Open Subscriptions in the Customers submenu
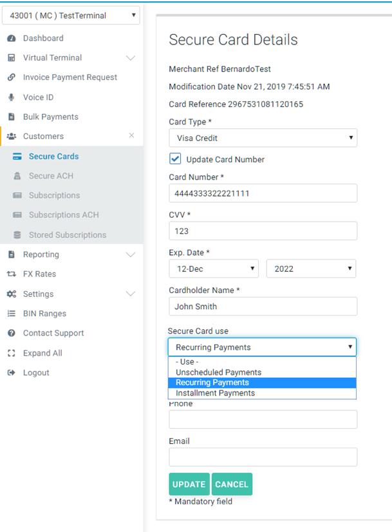 pos(54,195)
